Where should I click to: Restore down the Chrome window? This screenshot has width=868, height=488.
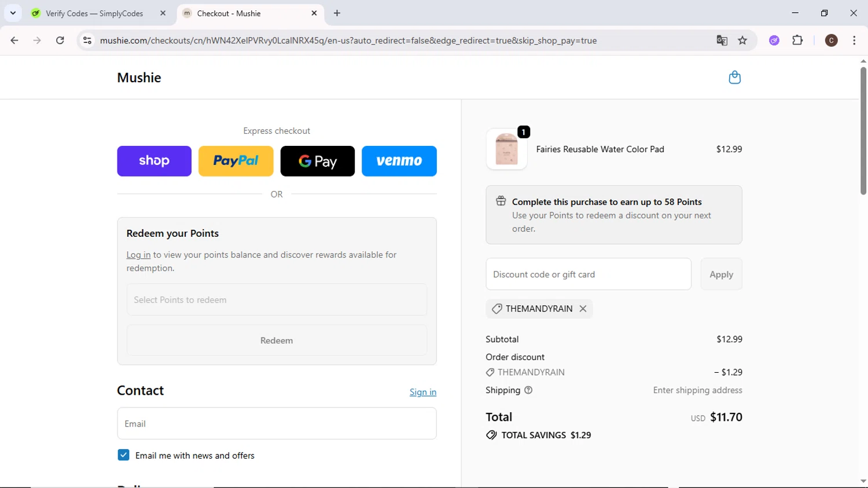[824, 13]
